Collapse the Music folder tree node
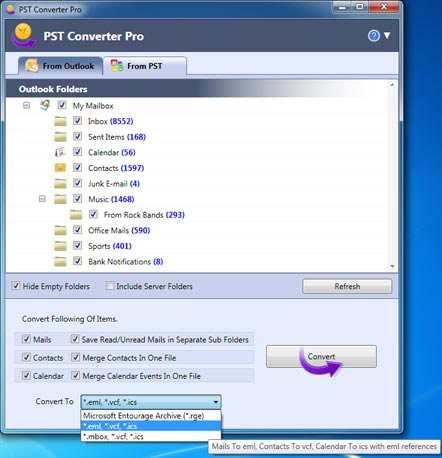The width and height of the screenshot is (442, 458). [42, 199]
